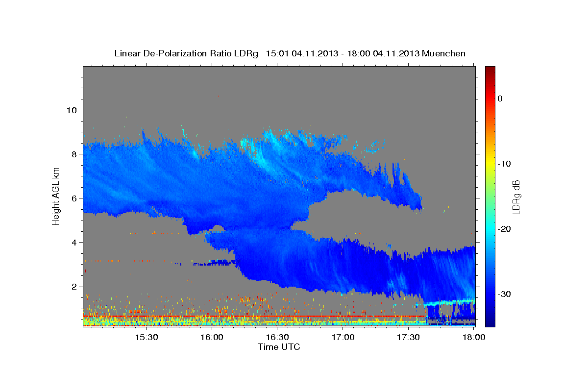This screenshot has width=588, height=392.
Task: Click the '17:00' time tick label
Action: coord(343,338)
